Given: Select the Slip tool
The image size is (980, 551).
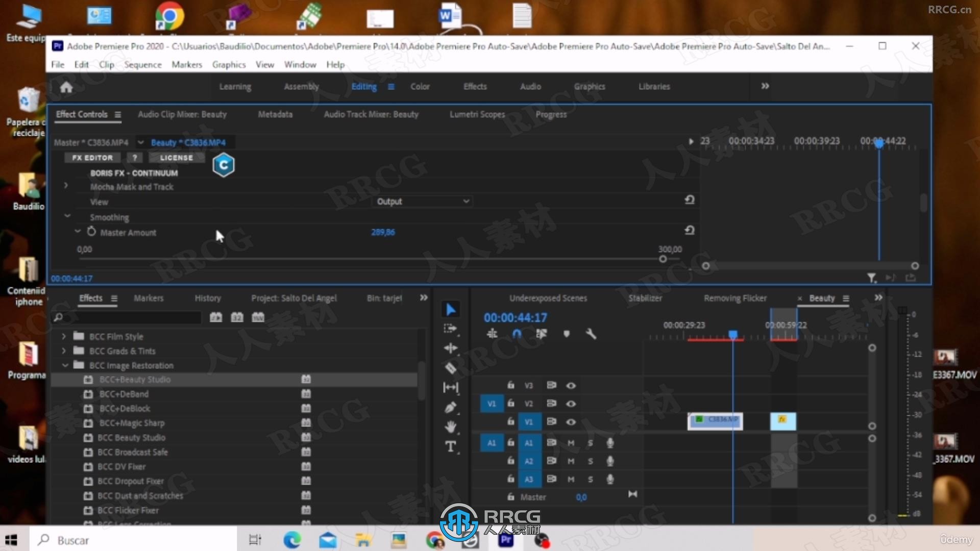Looking at the screenshot, I should click(x=450, y=388).
